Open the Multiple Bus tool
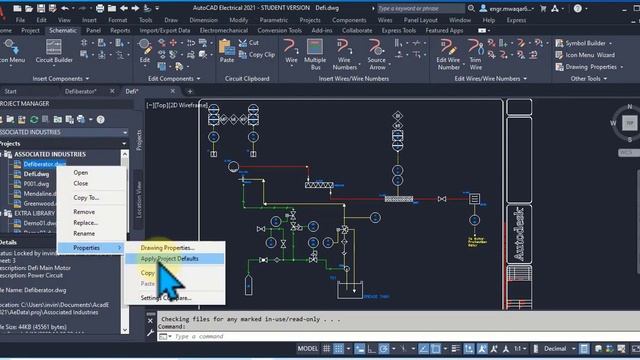Viewport: 640px width, 360px height. coord(315,55)
